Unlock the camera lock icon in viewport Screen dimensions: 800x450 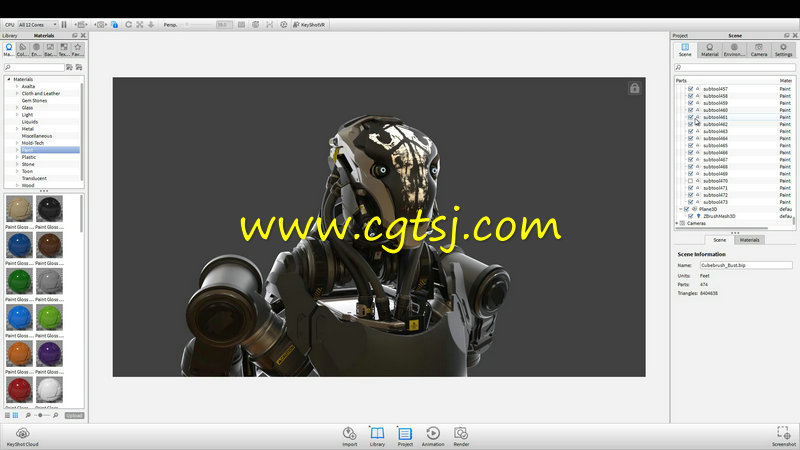[x=634, y=88]
